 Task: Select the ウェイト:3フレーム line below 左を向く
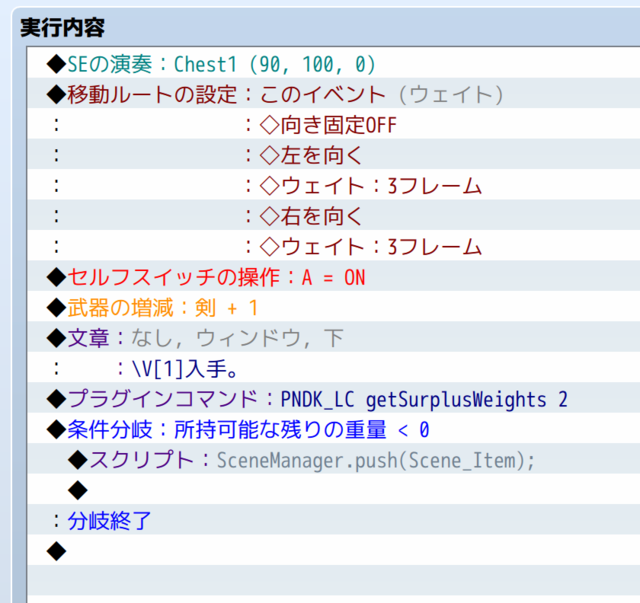tap(334, 185)
